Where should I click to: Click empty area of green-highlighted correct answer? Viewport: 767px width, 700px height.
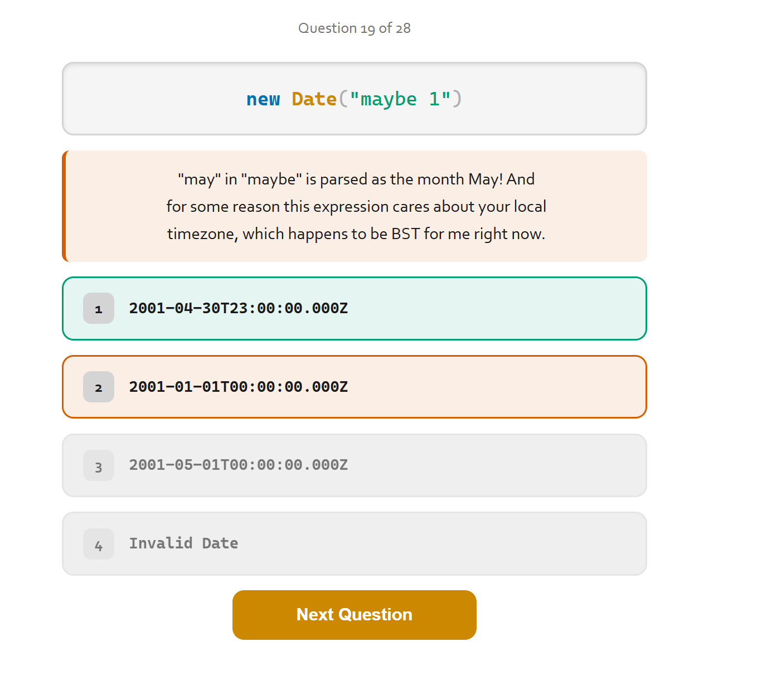click(496, 308)
